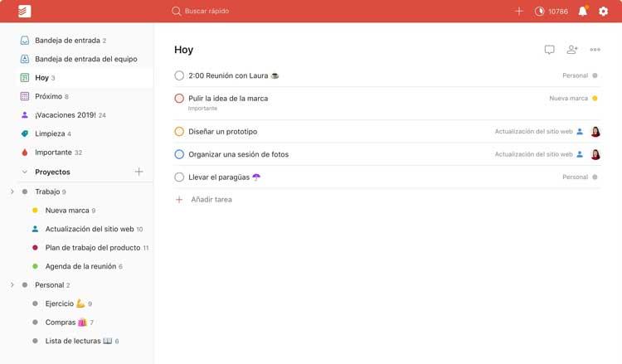Open task text Diseñar un prototipo
622x364 pixels.
click(222, 131)
